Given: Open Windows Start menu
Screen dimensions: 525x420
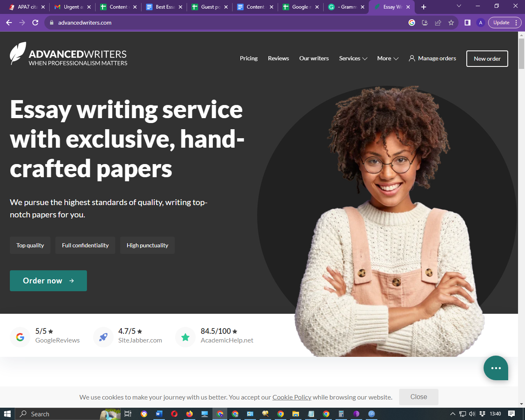Looking at the screenshot, I should click(x=7, y=414).
